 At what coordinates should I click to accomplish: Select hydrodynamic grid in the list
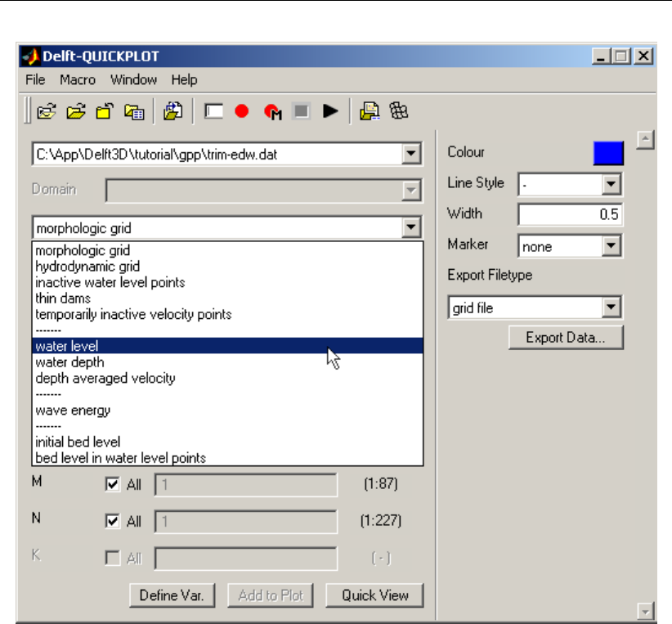[x=227, y=267]
